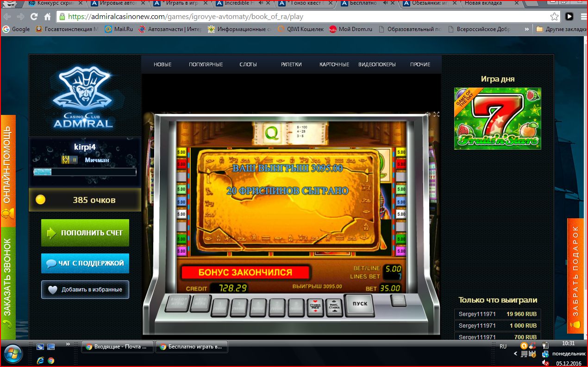588x367 pixels.
Task: Click the bet value 35.00
Action: [389, 288]
